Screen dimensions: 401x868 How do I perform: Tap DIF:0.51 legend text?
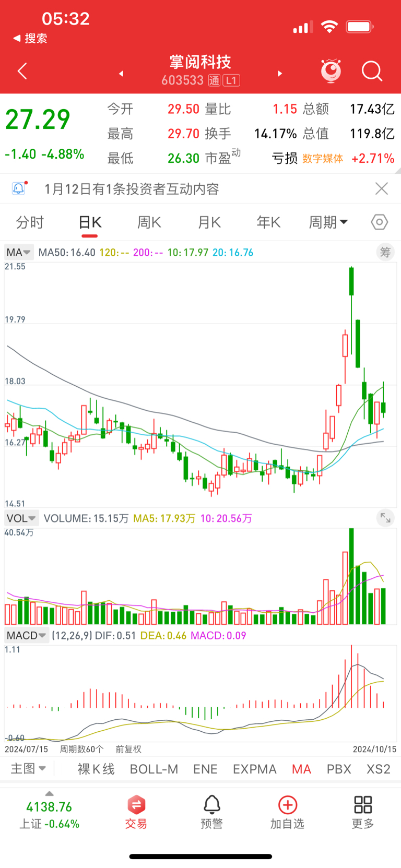[115, 636]
